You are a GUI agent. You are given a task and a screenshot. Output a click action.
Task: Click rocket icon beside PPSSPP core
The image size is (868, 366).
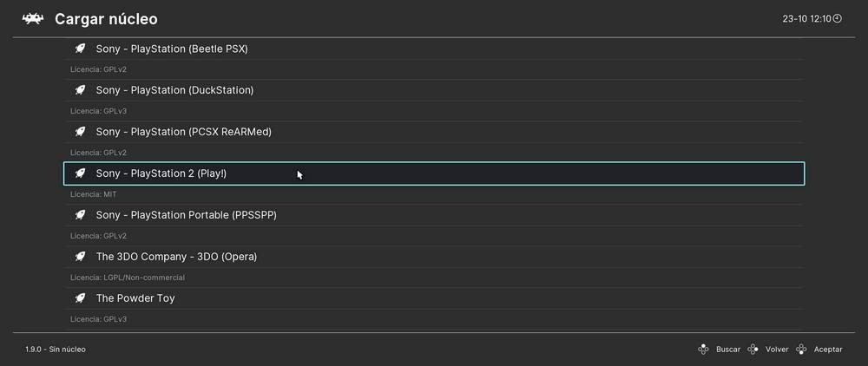80,215
